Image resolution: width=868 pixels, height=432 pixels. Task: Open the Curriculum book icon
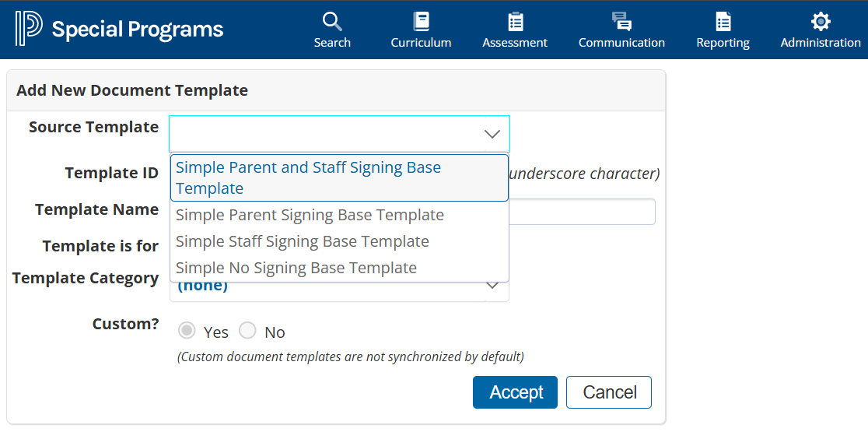click(421, 21)
